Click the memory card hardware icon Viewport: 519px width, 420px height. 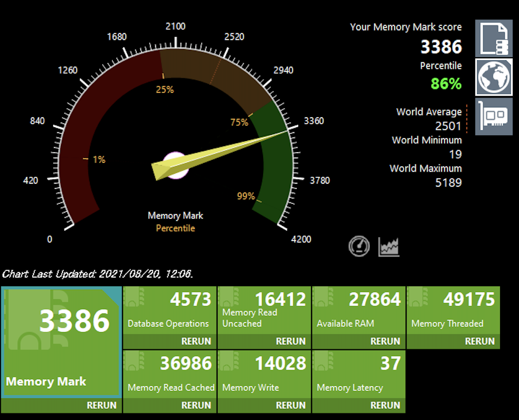(x=493, y=116)
